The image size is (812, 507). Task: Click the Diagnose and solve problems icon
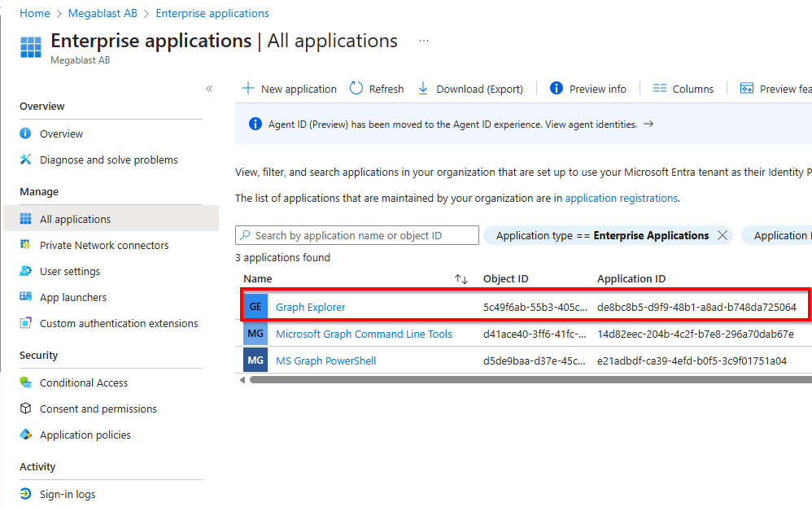click(26, 160)
